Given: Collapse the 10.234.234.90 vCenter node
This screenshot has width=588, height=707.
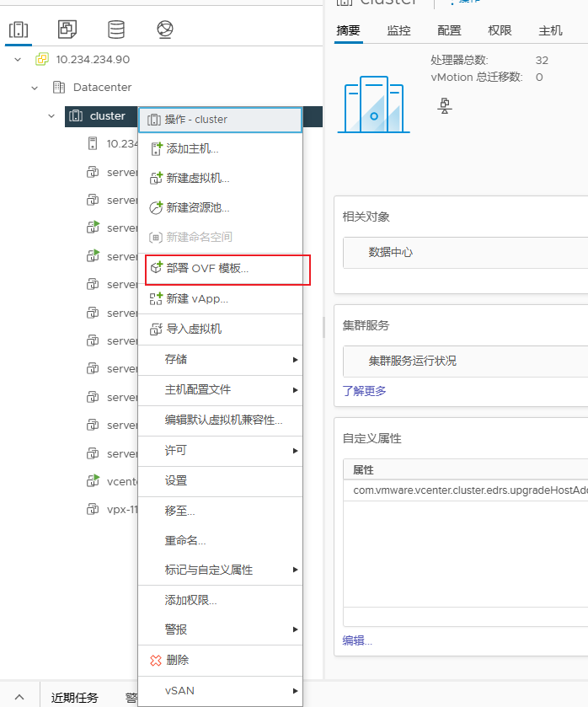Looking at the screenshot, I should tap(18, 60).
